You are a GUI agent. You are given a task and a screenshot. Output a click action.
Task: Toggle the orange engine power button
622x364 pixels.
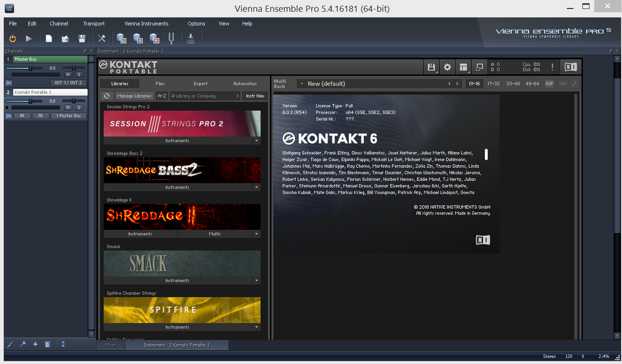13,39
